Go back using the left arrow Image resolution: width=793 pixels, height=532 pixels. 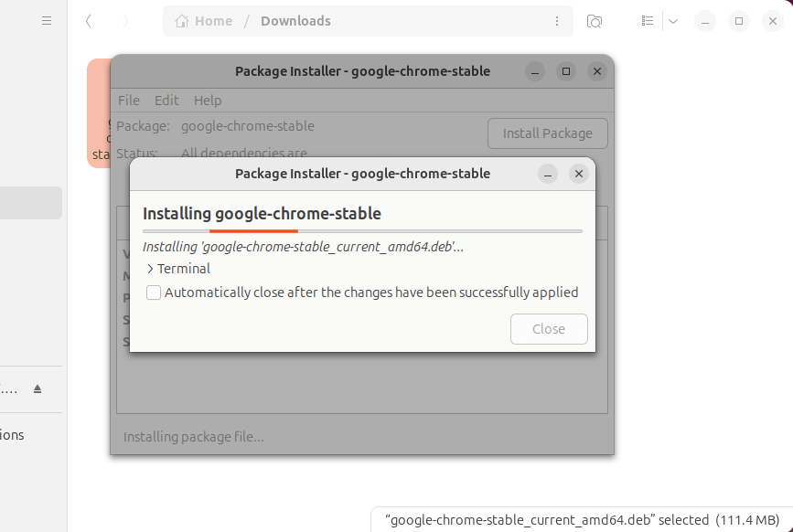(89, 21)
